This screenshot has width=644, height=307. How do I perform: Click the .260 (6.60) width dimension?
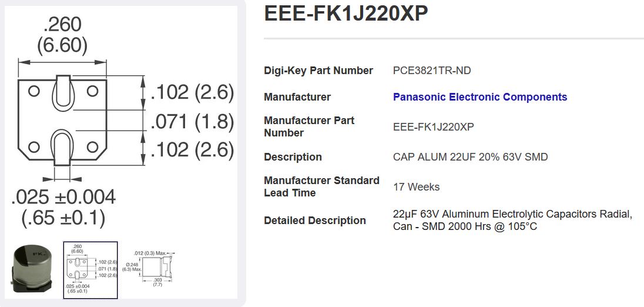[62, 34]
